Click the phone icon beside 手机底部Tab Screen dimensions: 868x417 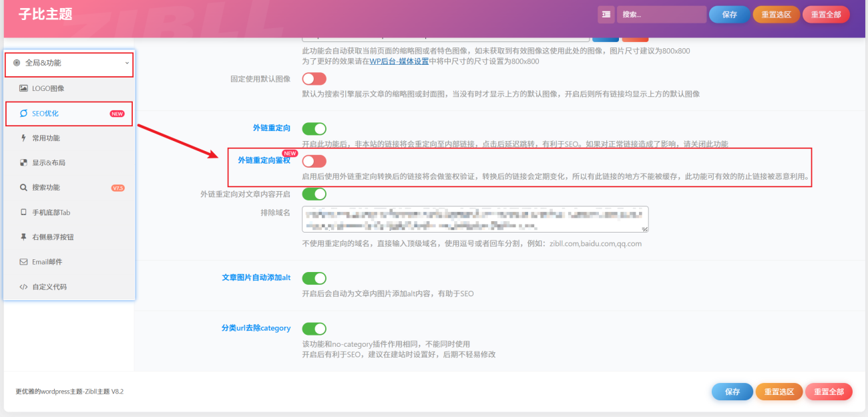(x=23, y=213)
